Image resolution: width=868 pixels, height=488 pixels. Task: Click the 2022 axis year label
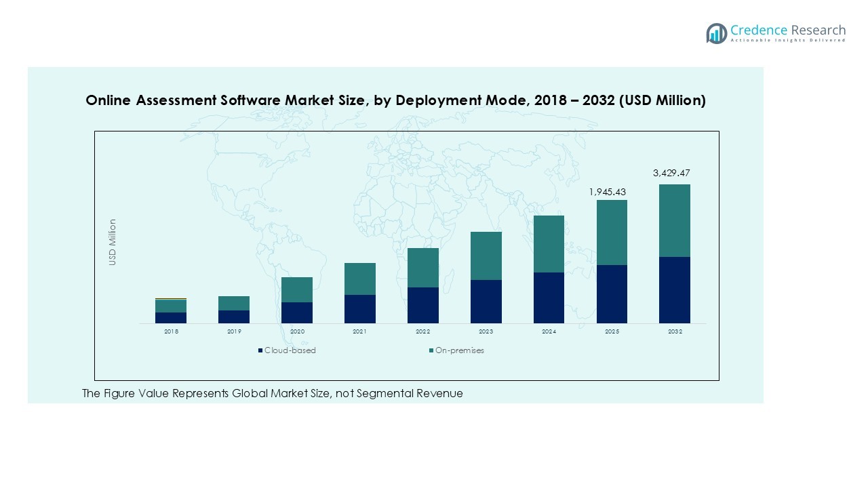point(422,331)
